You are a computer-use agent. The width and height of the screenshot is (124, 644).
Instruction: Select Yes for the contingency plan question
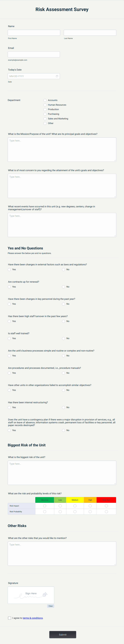coord(9,431)
